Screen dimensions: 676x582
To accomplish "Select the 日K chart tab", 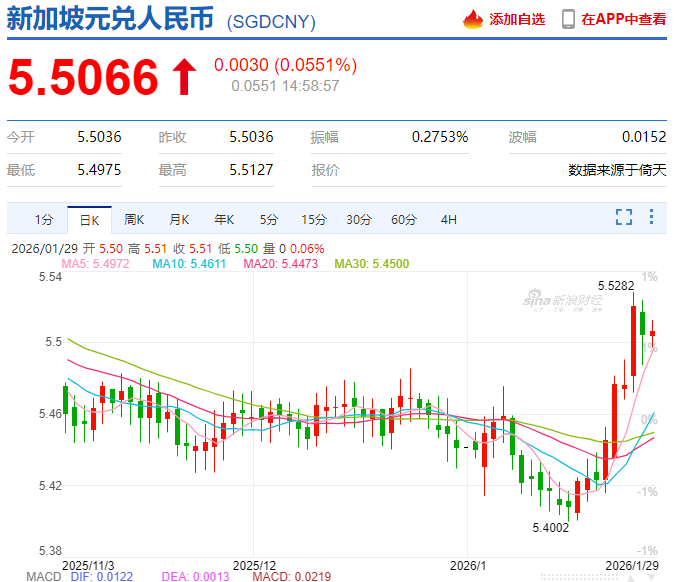I will (90, 219).
